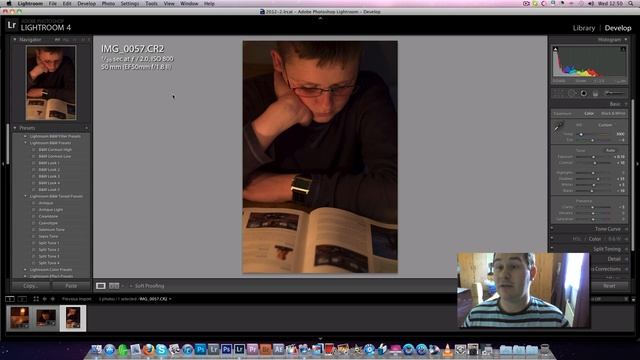Image resolution: width=640 pixels, height=360 pixels.
Task: Click the Navigator preview image
Action: click(51, 83)
